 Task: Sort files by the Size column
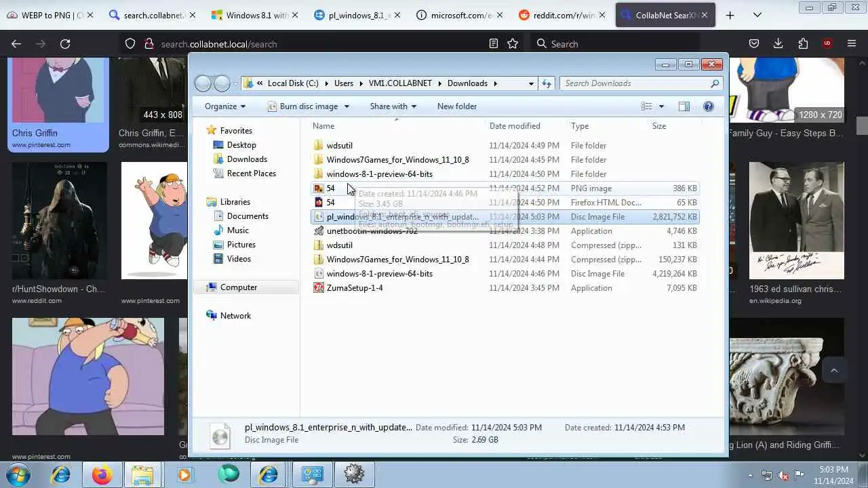(x=674, y=126)
